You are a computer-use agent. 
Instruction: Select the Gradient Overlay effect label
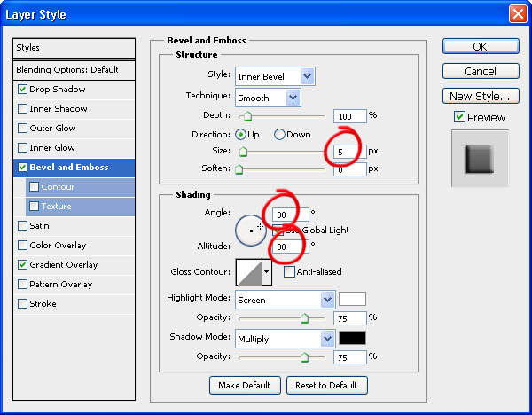(64, 264)
